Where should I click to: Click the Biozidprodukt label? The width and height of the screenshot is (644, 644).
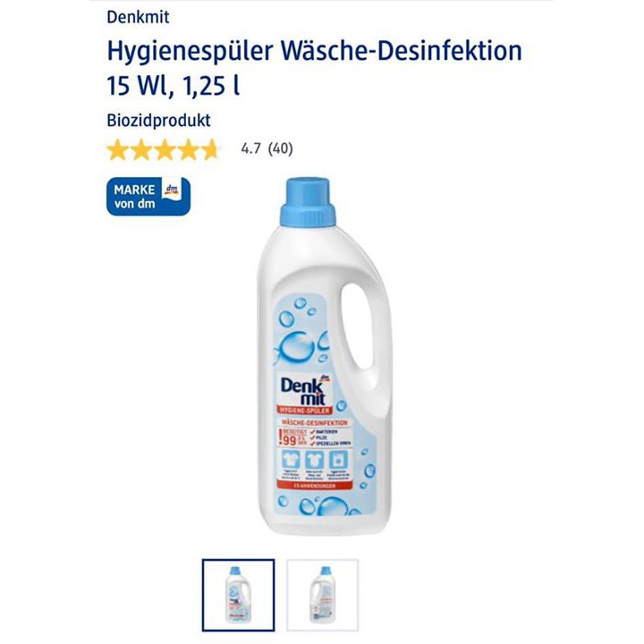pyautogui.click(x=158, y=121)
